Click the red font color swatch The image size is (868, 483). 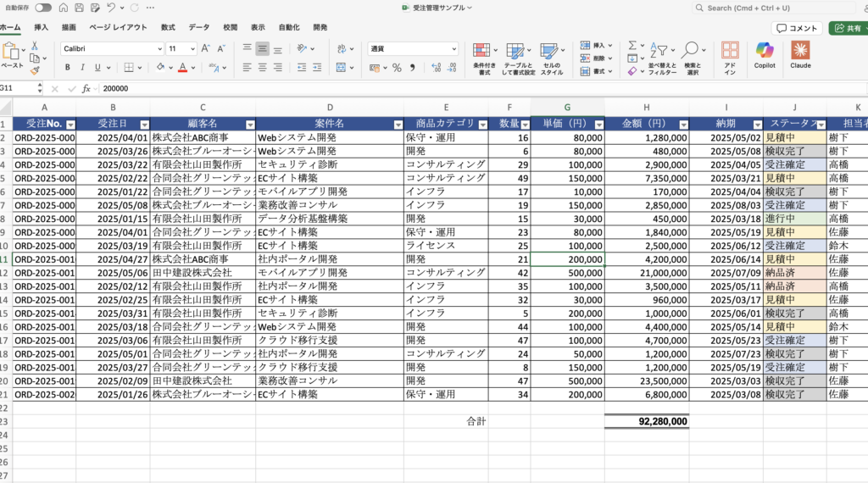pyautogui.click(x=182, y=68)
